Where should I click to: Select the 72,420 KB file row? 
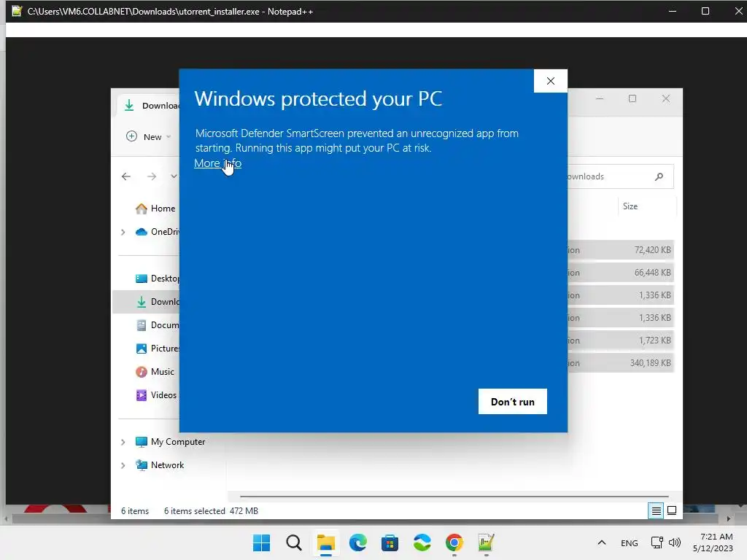(620, 250)
